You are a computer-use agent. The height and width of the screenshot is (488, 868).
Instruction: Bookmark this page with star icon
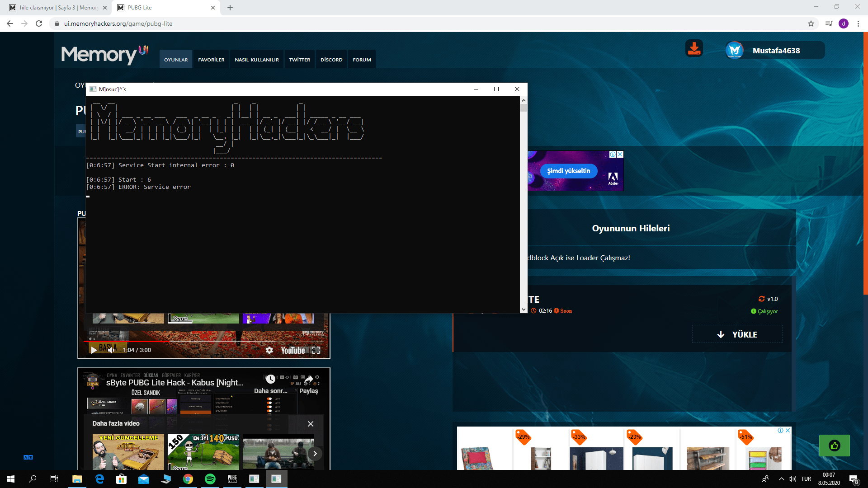tap(811, 23)
